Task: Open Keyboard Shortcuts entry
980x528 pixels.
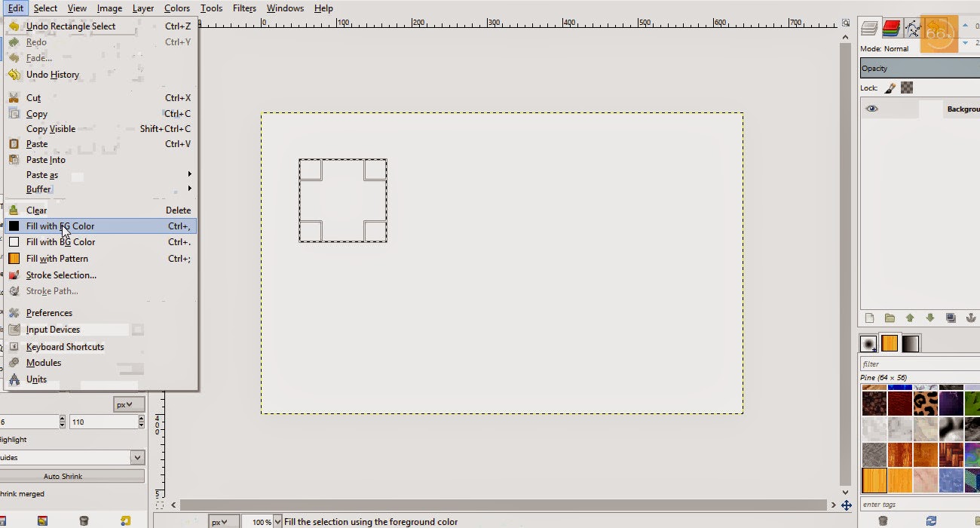Action: coord(100,347)
